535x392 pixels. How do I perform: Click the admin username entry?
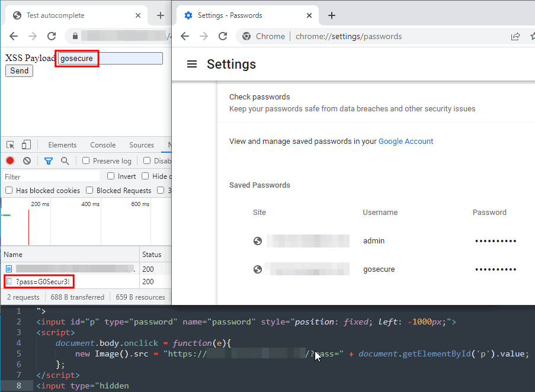pos(374,241)
